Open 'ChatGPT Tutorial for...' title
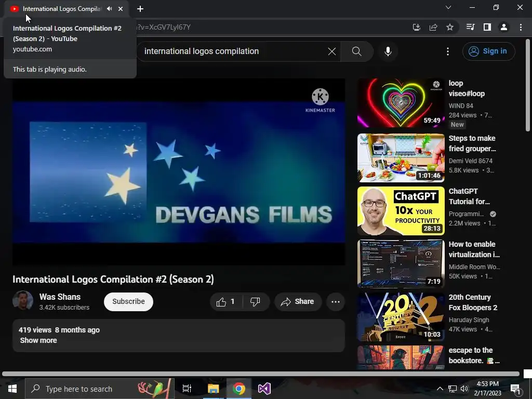Image resolution: width=532 pixels, height=399 pixels. point(469,196)
